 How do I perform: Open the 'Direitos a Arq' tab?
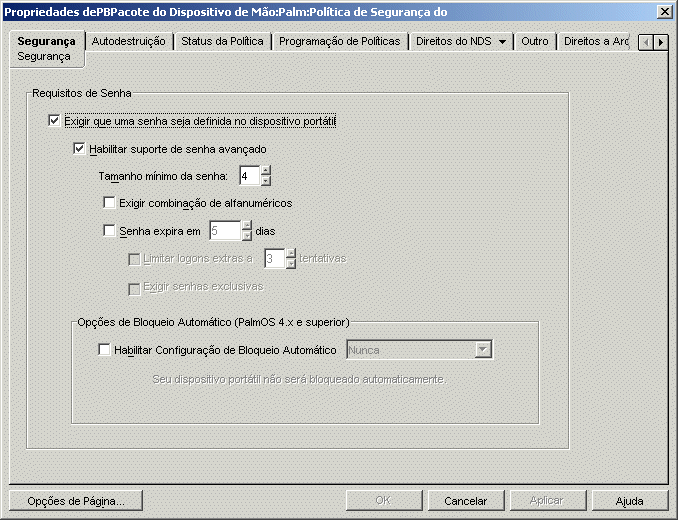click(x=595, y=41)
